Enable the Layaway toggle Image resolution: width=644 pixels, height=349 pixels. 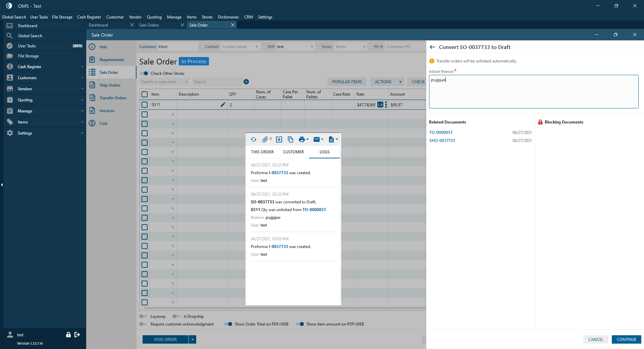[143, 316]
